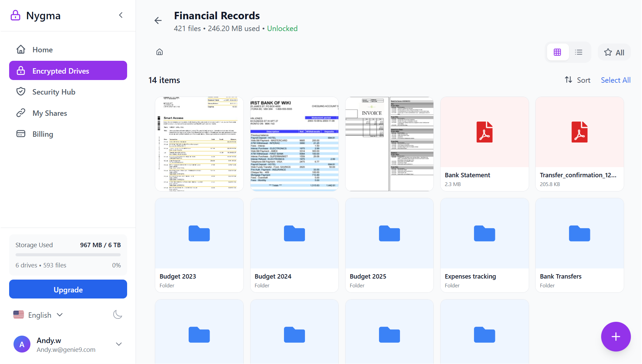Screen dimensions: 642x364
Task: Collapse the sidebar with the chevron
Action: tap(121, 15)
